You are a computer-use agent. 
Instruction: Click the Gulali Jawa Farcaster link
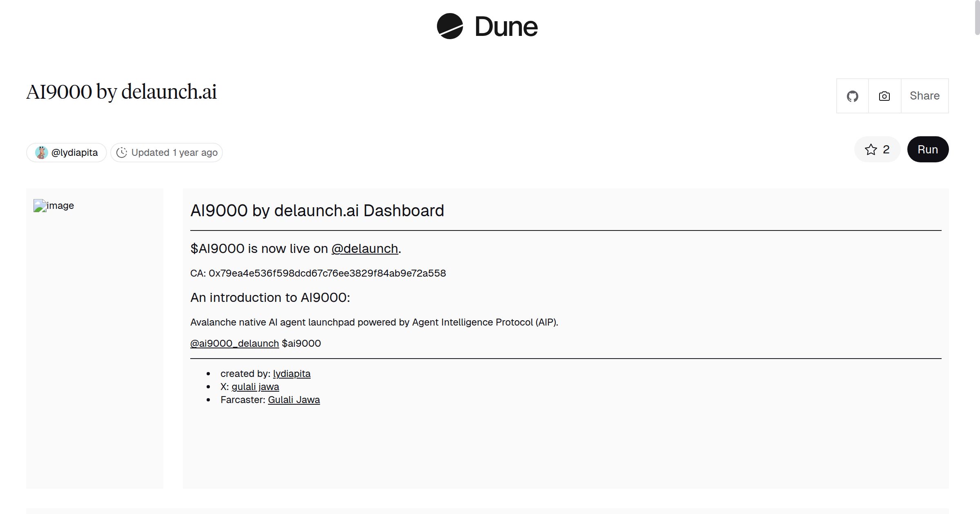pyautogui.click(x=294, y=400)
